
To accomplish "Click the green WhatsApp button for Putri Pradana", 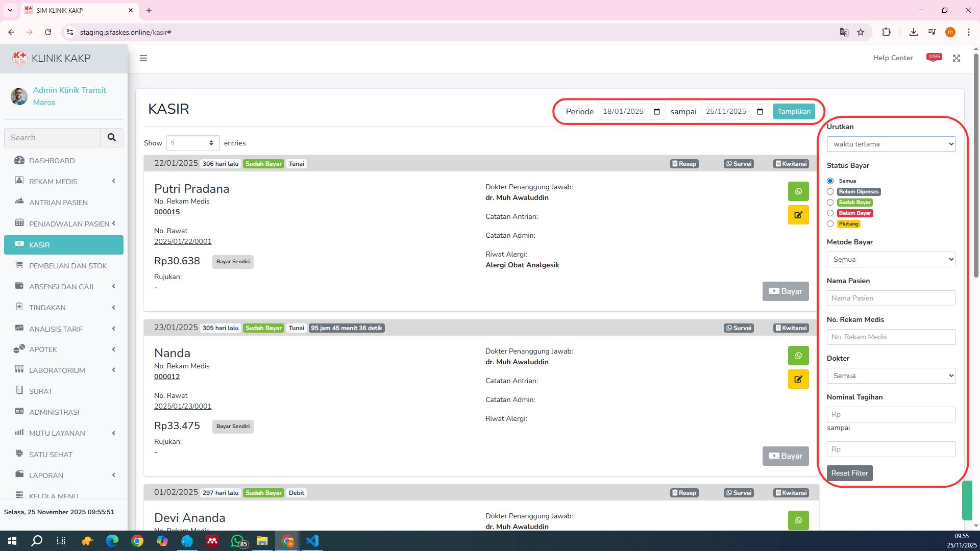I will pyautogui.click(x=798, y=191).
